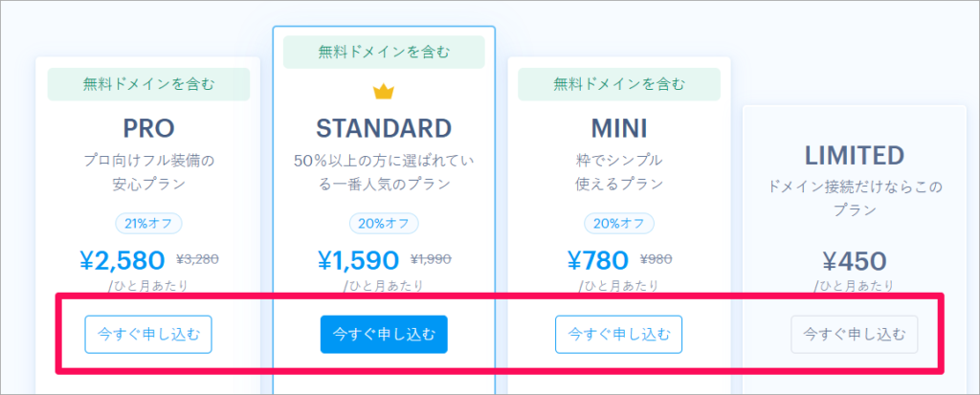Click the PRO plan's 今すぐ申し込む button
This screenshot has height=395, width=980.
tap(148, 335)
